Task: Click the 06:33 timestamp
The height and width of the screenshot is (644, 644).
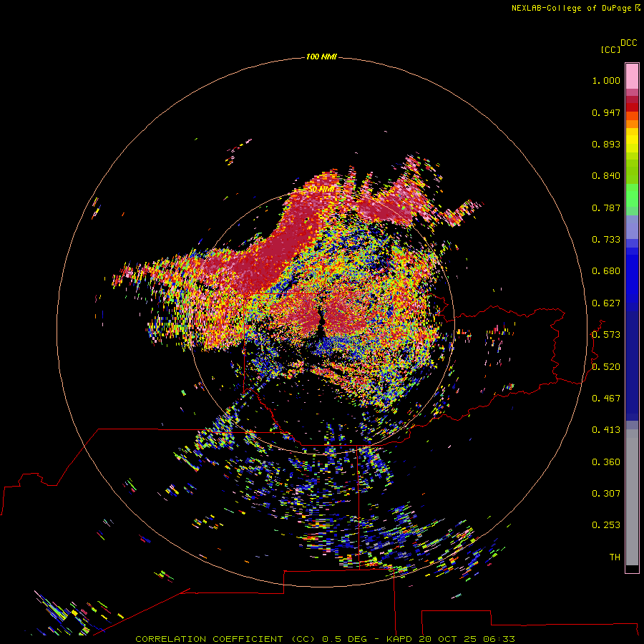Action: (499, 639)
